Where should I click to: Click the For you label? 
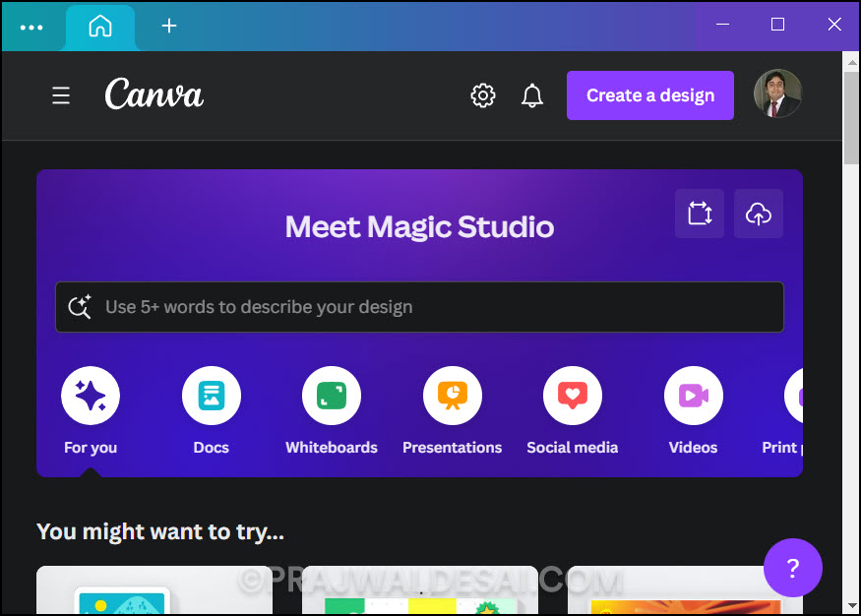tap(91, 448)
